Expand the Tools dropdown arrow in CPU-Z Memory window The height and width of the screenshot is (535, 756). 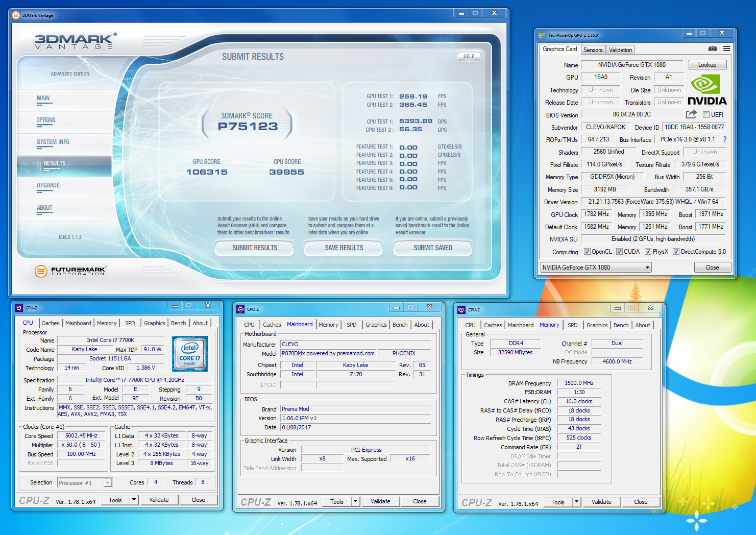[577, 502]
